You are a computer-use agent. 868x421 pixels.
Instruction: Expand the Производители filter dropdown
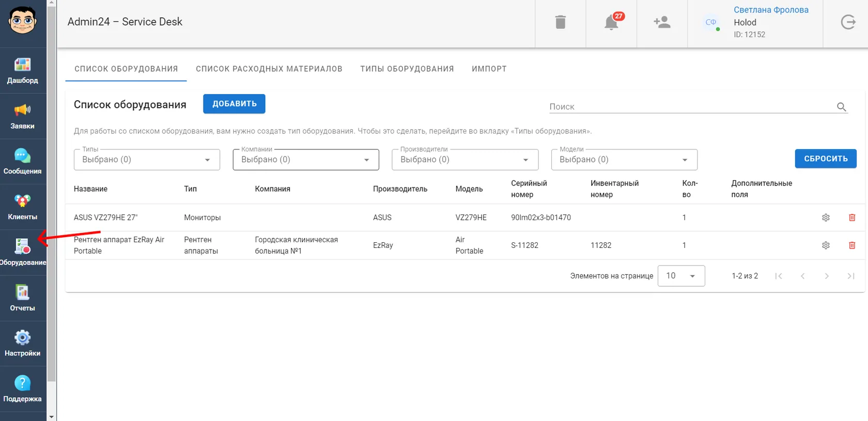click(465, 160)
